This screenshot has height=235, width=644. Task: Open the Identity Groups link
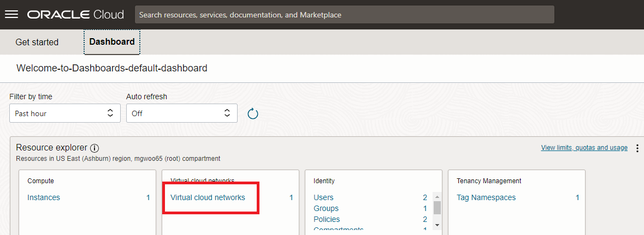click(x=326, y=208)
